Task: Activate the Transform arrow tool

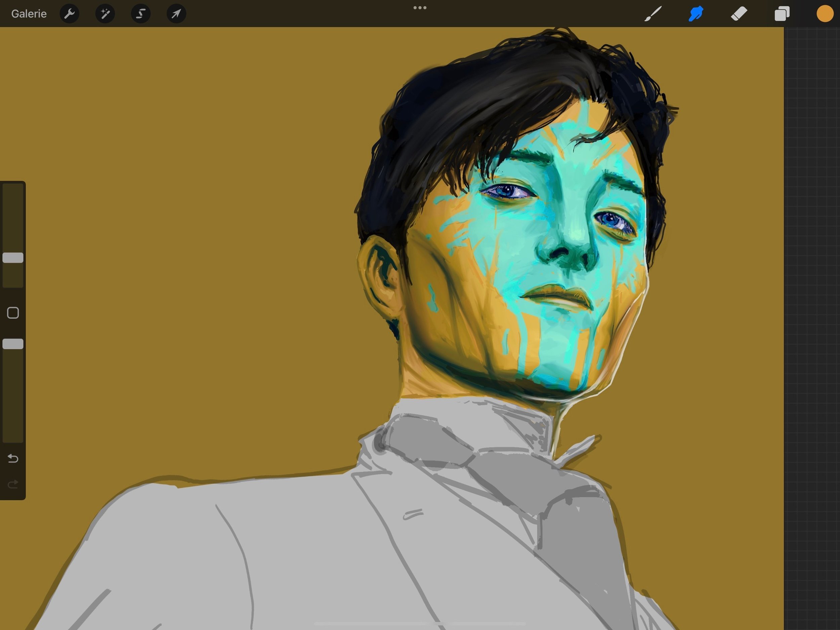Action: click(176, 14)
